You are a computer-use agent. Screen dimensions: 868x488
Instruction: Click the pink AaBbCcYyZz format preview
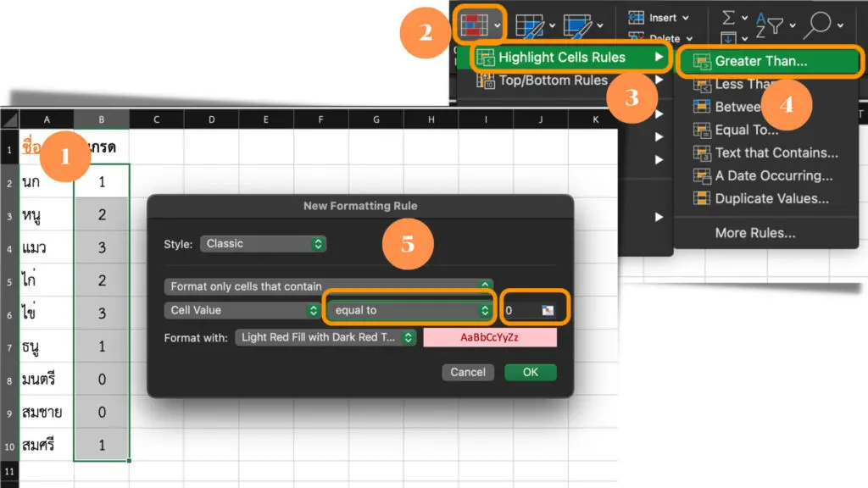tap(490, 337)
